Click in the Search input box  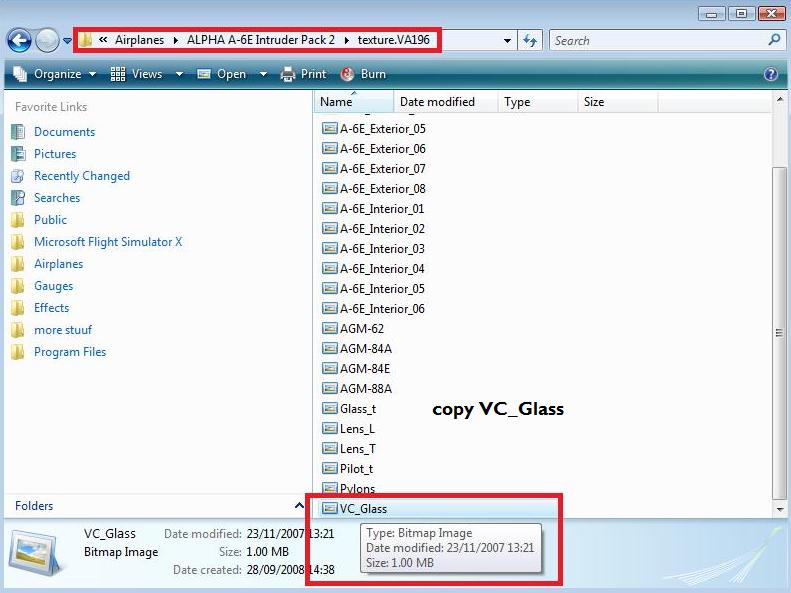point(657,41)
